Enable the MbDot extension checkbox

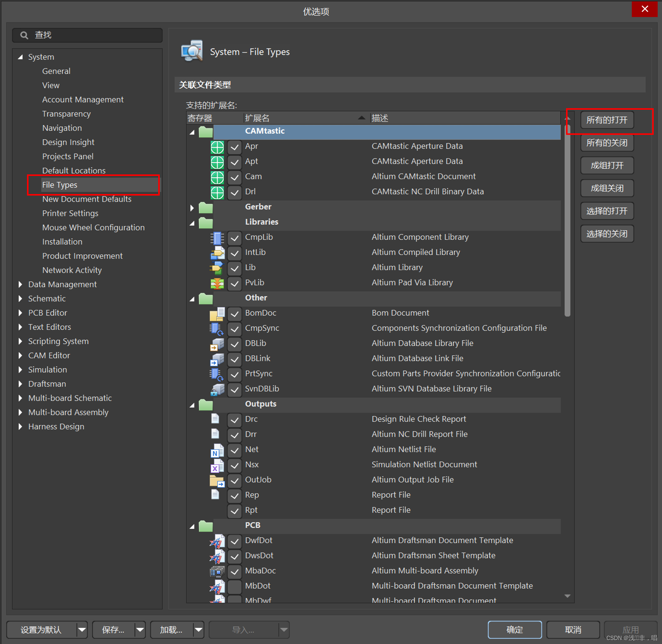pos(235,586)
